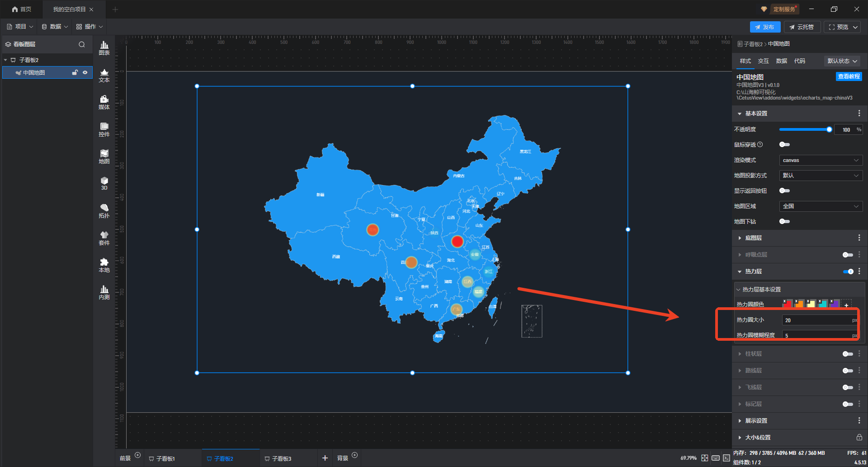
Task: Open the 控件 controls widget panel
Action: pyautogui.click(x=104, y=129)
